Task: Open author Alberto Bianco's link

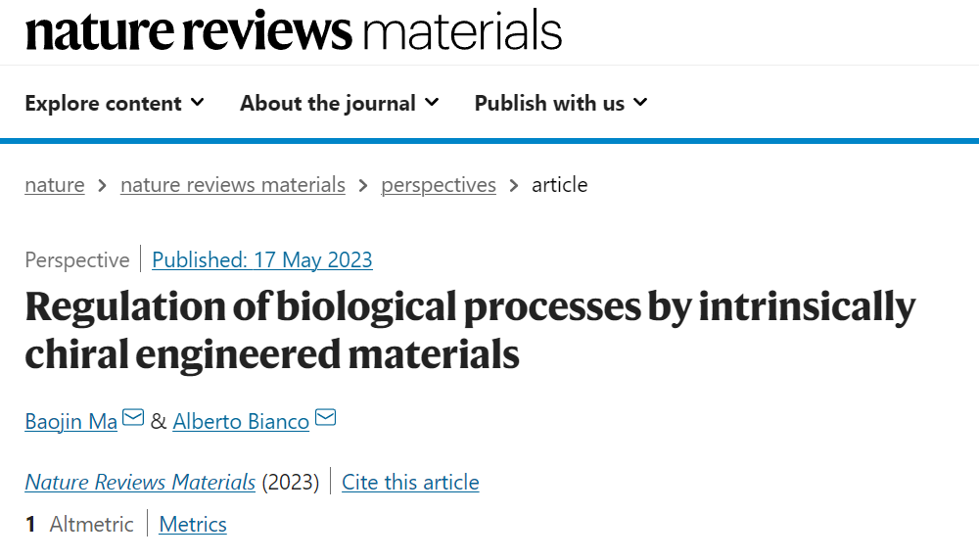Action: pos(241,421)
